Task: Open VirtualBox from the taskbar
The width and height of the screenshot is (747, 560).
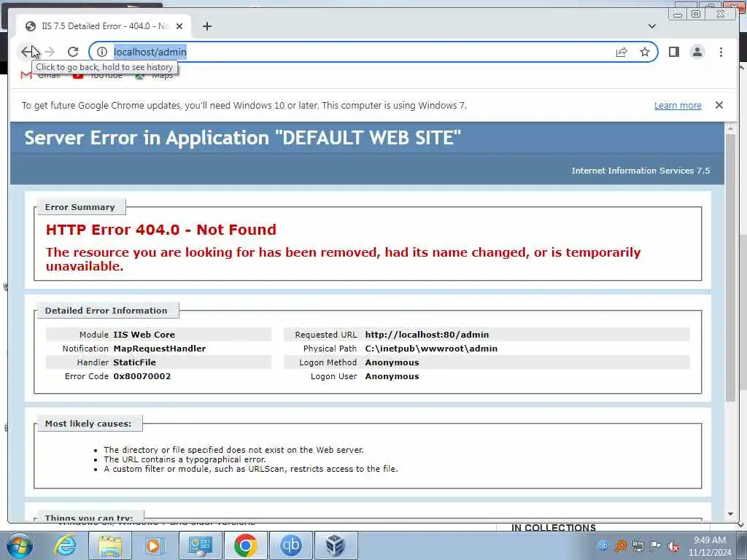Action: 336,545
